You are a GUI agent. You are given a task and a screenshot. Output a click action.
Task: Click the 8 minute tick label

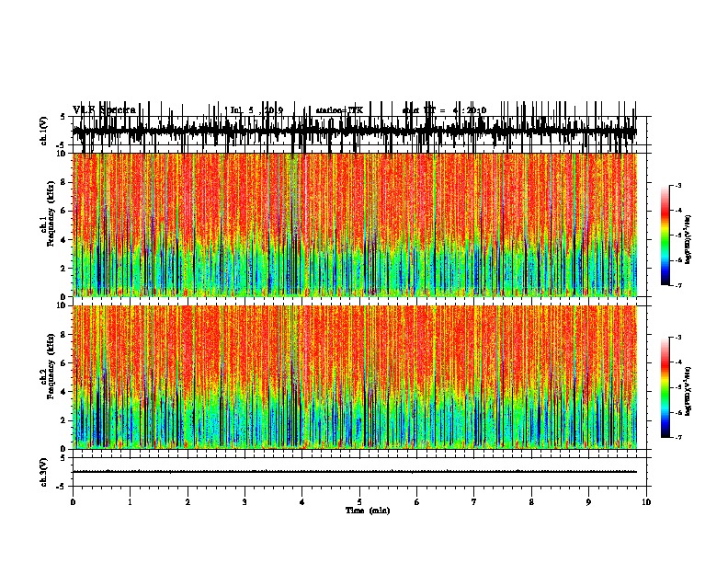531,501
